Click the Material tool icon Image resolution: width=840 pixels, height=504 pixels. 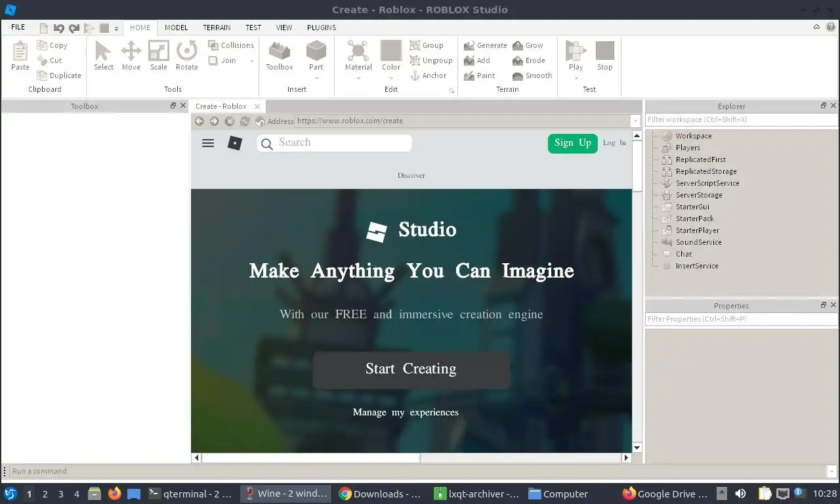[x=358, y=51]
